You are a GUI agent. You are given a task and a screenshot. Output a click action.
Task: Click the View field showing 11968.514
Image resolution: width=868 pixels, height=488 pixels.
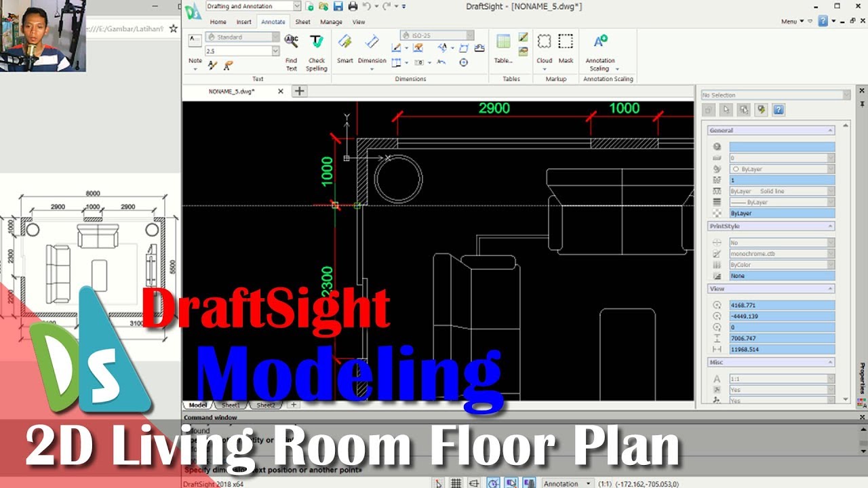point(782,349)
